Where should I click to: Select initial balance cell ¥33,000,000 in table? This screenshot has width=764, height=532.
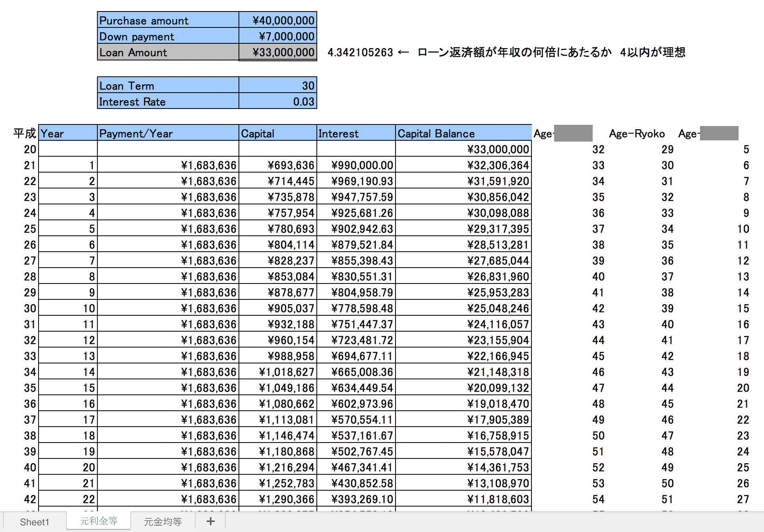(x=463, y=149)
